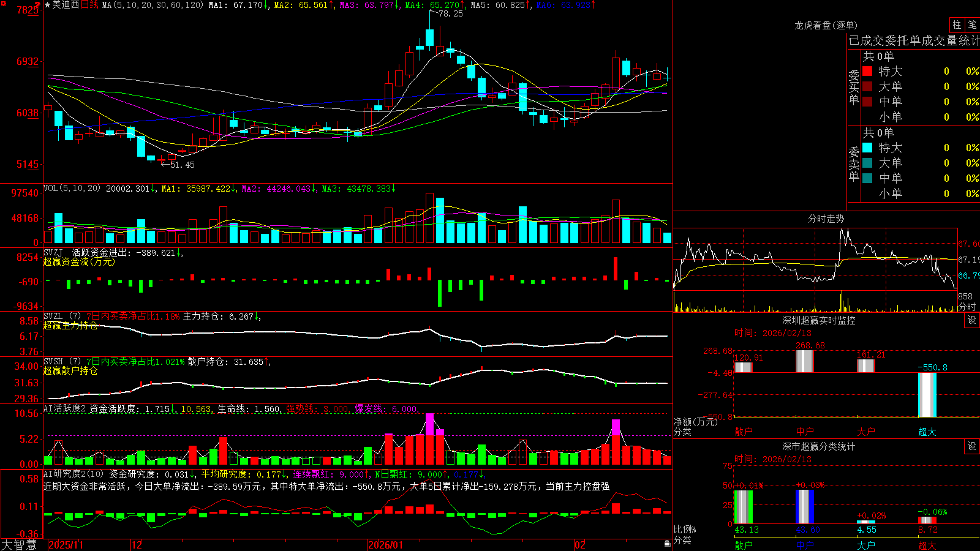Click teal 大单 swatch in 委卖单 section
This screenshot has width=980, height=551.
click(x=867, y=163)
